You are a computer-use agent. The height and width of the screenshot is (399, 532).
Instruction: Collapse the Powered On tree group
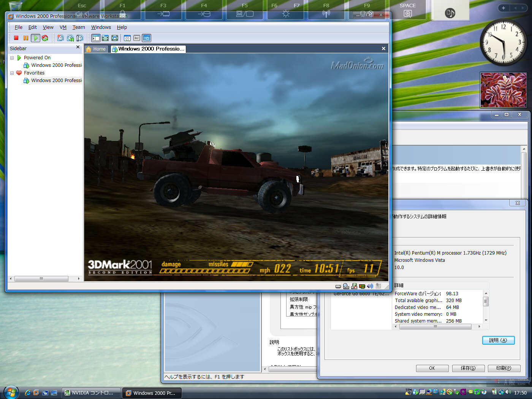tap(12, 58)
